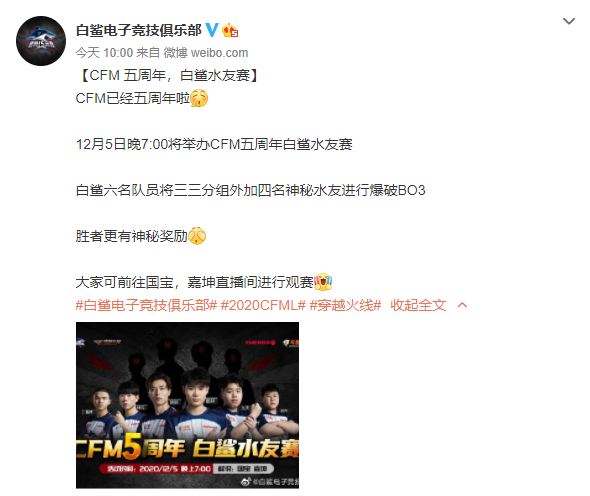Expand the post options chevron menu

(569, 21)
